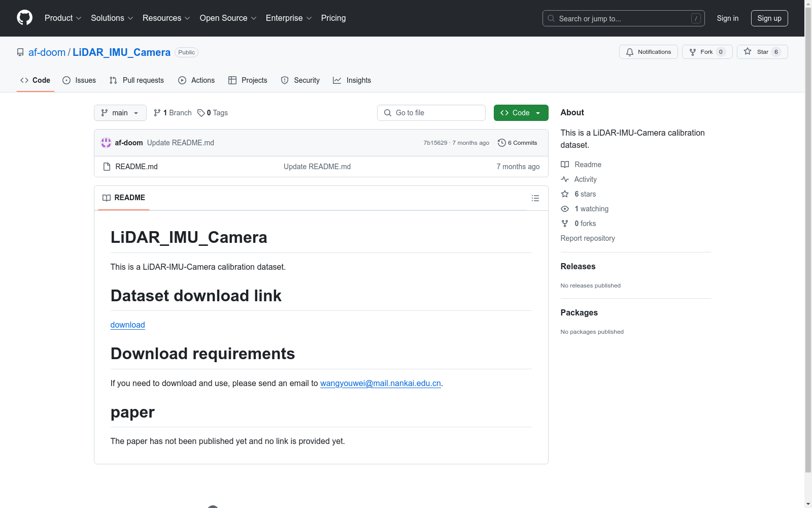This screenshot has width=812, height=508.
Task: Open the af-doom owner link
Action: pos(47,52)
